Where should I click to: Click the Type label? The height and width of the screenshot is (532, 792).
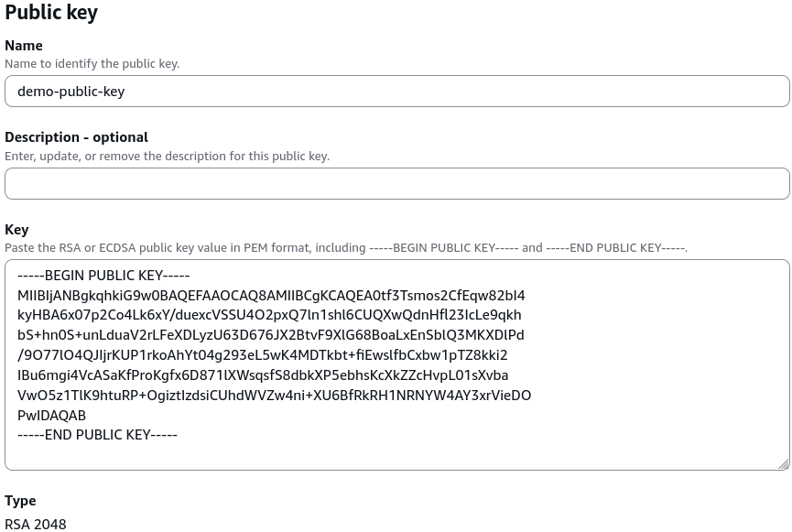point(20,501)
